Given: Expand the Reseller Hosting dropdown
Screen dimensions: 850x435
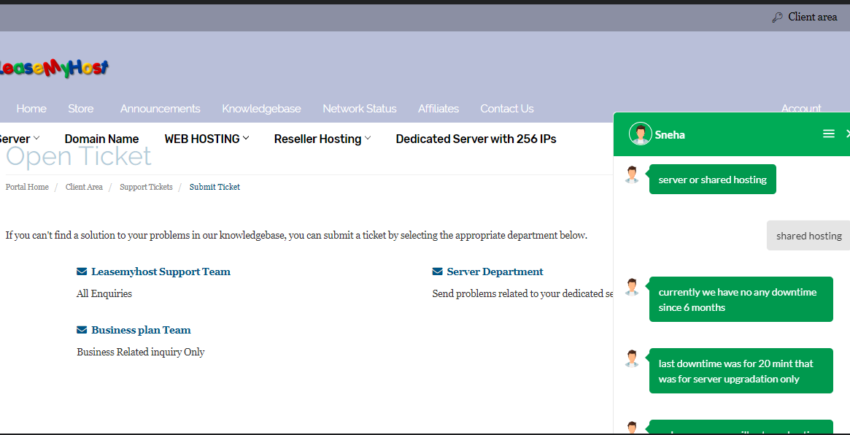Looking at the screenshot, I should [x=323, y=139].
